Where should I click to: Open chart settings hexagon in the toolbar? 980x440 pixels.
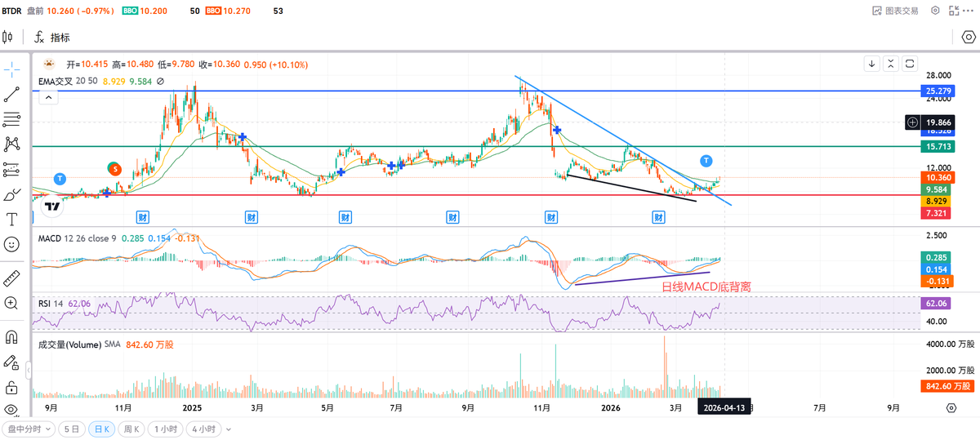[969, 38]
